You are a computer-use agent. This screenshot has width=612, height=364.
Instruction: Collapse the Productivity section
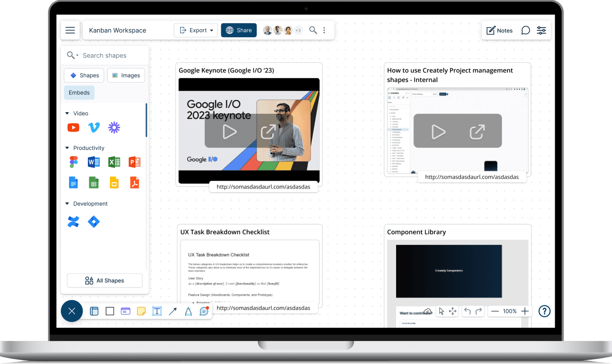(67, 148)
